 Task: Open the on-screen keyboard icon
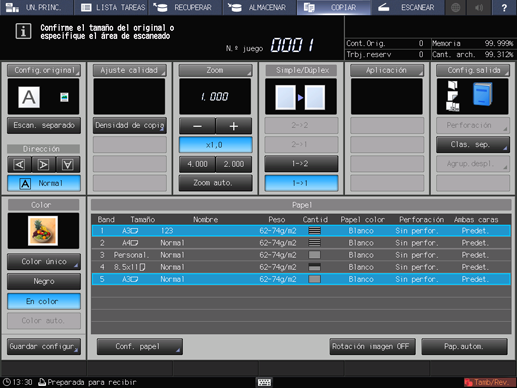264,382
